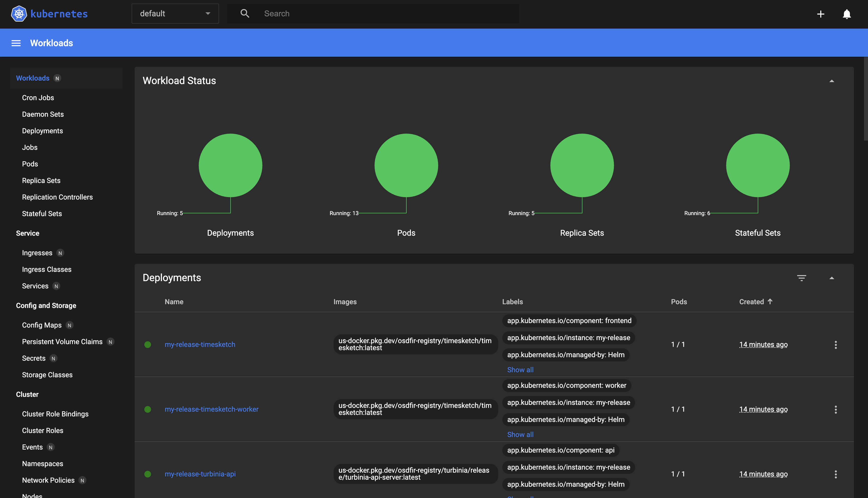The width and height of the screenshot is (868, 498).
Task: Open Cron Jobs in the sidebar
Action: 38,98
